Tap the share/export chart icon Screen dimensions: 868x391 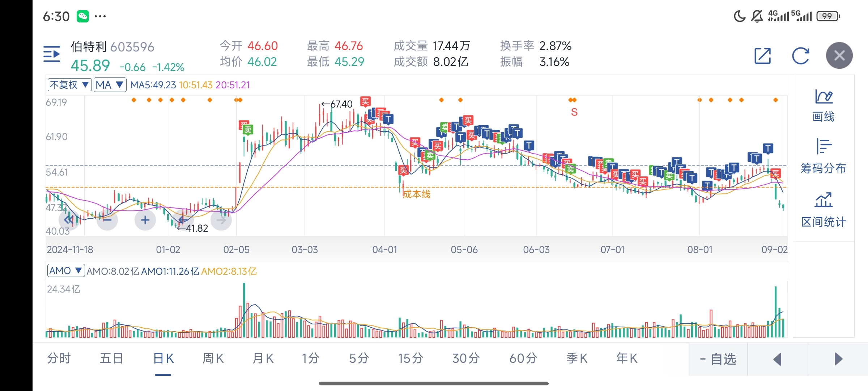pyautogui.click(x=763, y=56)
